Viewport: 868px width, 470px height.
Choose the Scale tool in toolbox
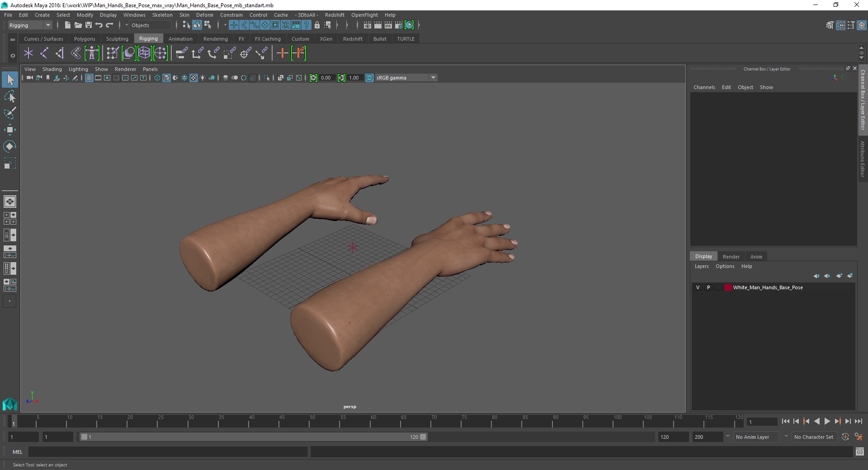point(10,163)
